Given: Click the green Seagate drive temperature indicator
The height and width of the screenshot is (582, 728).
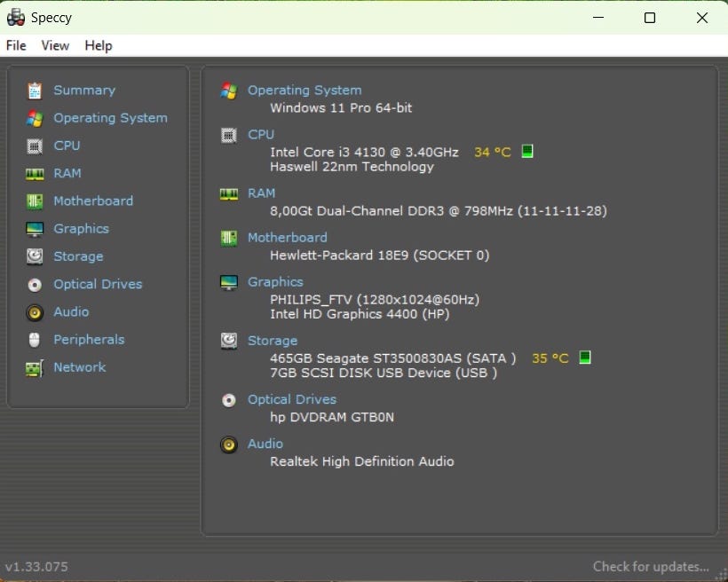Looking at the screenshot, I should click(585, 358).
